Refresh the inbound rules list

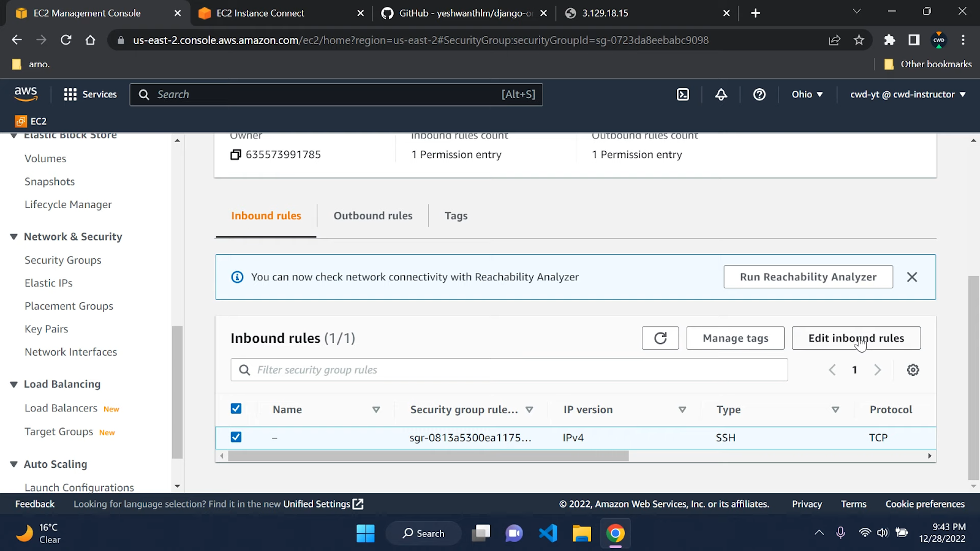660,338
